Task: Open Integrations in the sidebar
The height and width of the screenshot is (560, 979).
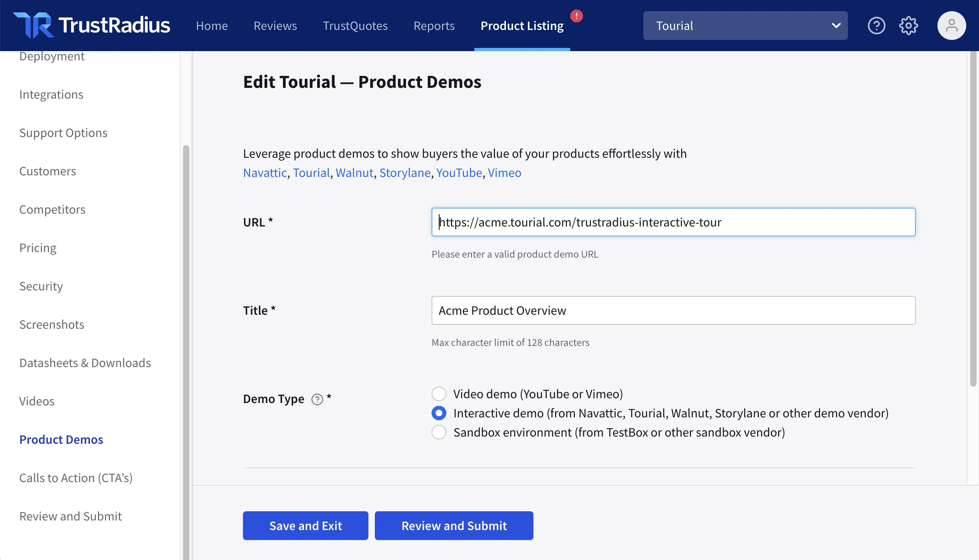Action: (51, 94)
